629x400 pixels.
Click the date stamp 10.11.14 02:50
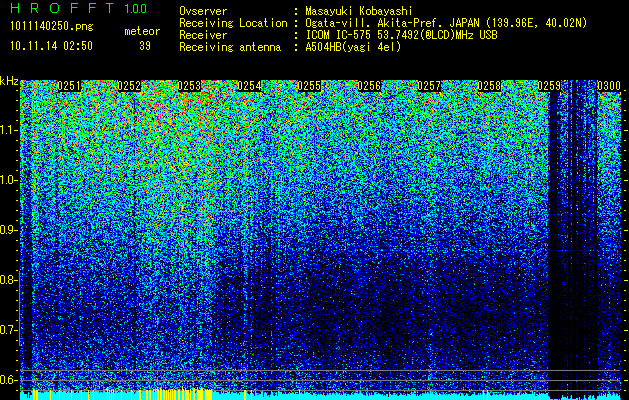[x=51, y=46]
